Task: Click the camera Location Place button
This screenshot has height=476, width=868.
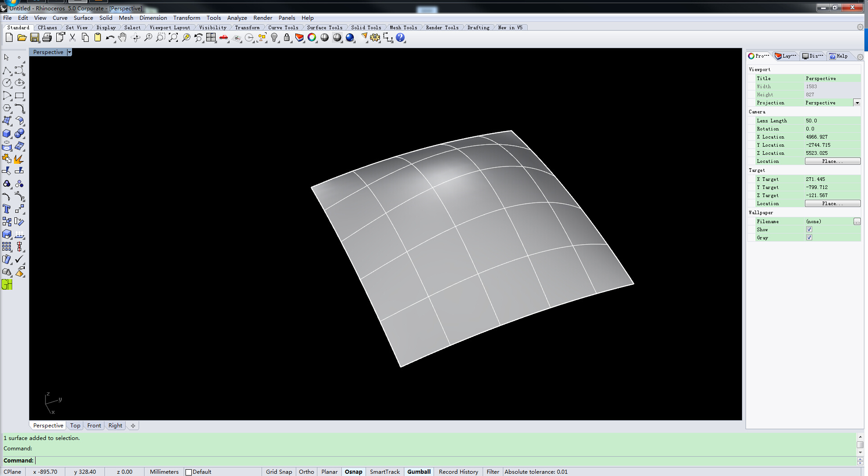Action: [832, 161]
